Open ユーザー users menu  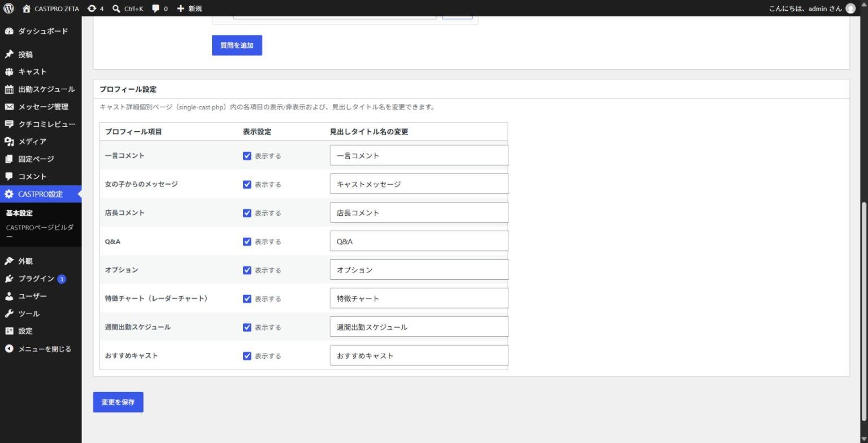[x=41, y=296]
